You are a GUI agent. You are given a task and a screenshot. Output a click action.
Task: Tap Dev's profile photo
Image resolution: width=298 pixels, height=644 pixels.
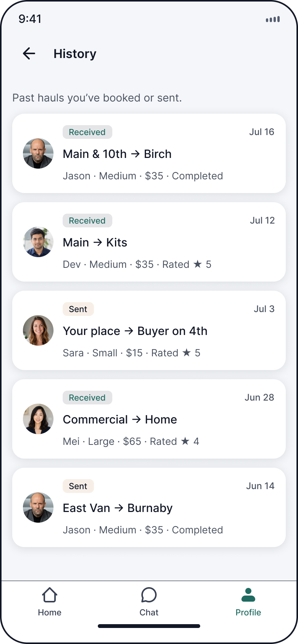point(38,242)
